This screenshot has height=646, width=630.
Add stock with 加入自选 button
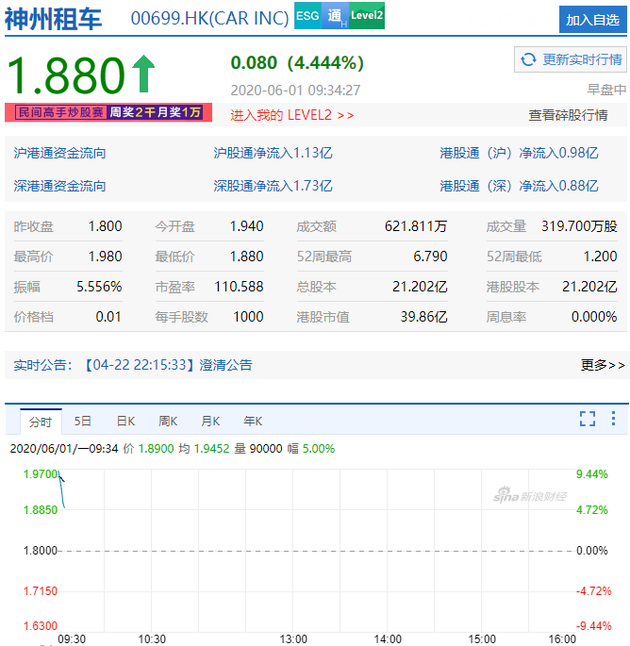[x=593, y=19]
